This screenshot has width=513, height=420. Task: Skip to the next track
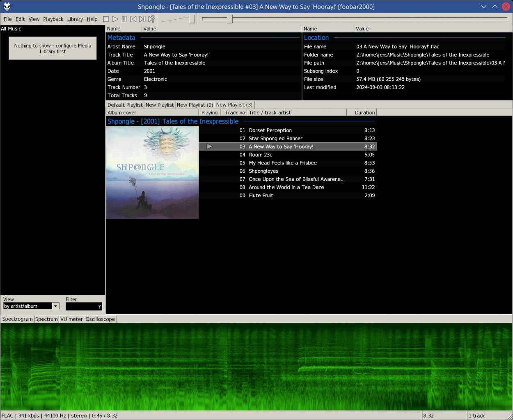(x=142, y=19)
